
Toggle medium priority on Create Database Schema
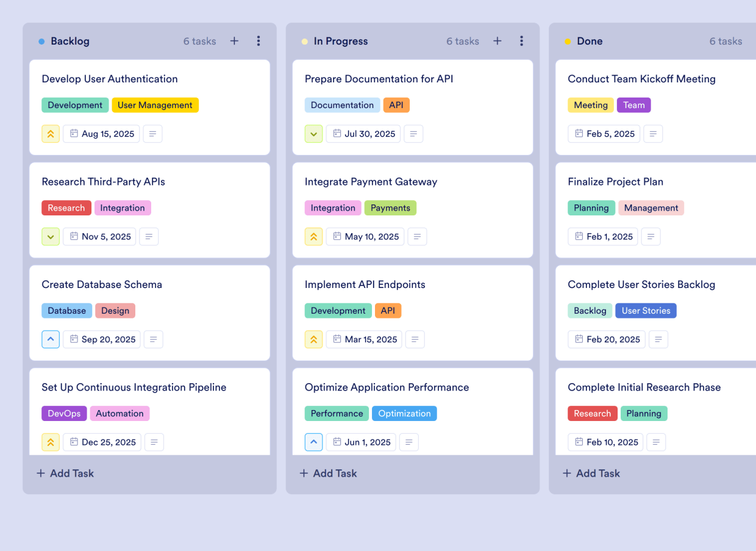[x=51, y=339]
